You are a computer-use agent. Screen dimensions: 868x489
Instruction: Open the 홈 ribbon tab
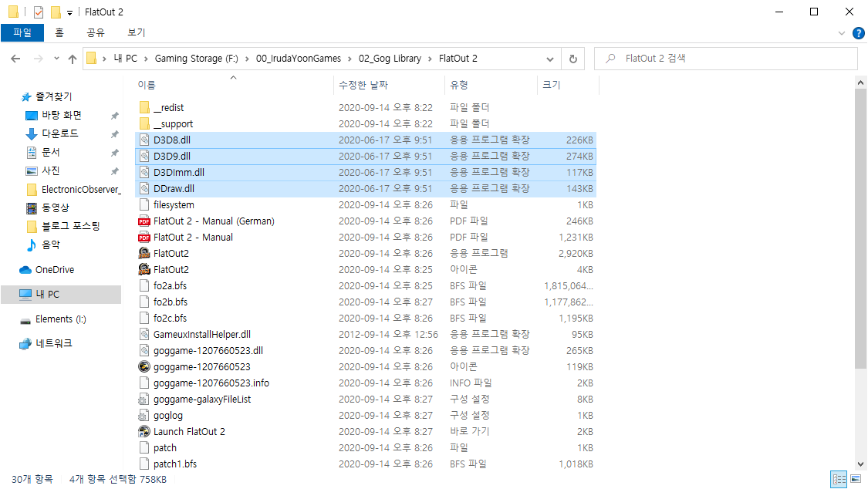59,32
